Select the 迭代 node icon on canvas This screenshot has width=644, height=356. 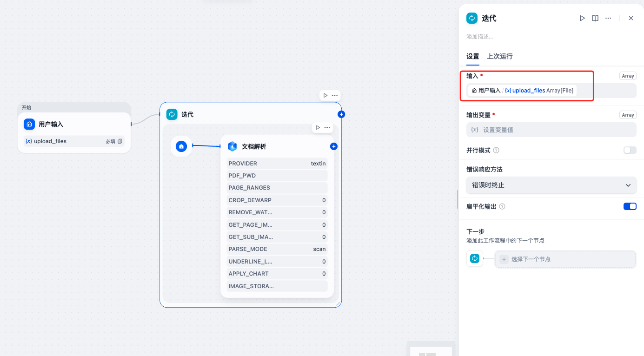pos(172,114)
